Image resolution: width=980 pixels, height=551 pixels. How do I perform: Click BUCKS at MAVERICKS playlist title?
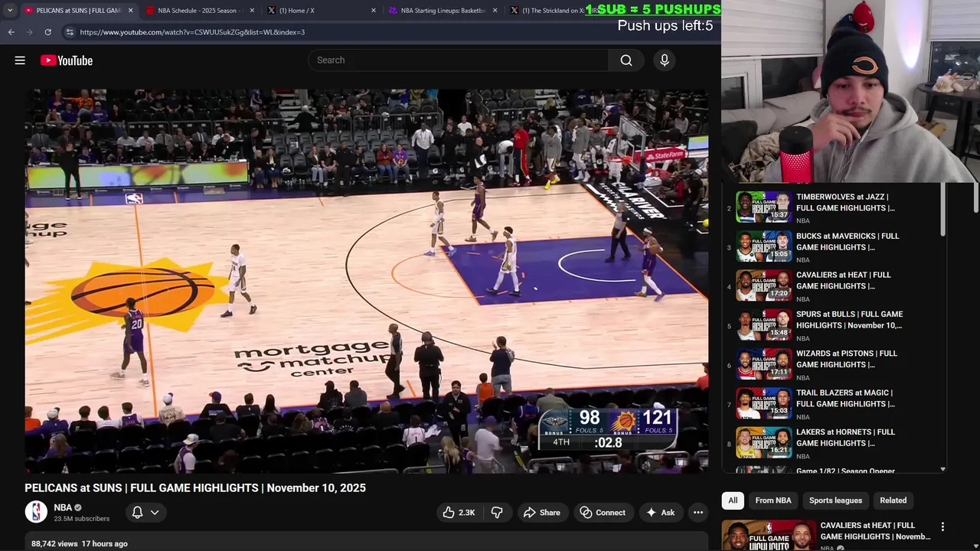pyautogui.click(x=848, y=242)
